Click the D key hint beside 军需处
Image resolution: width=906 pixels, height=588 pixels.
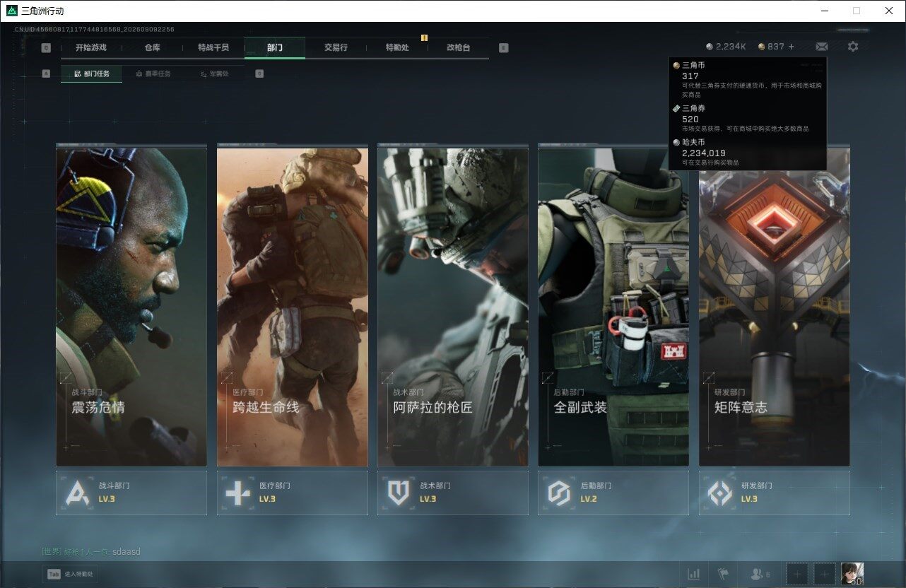(x=259, y=73)
